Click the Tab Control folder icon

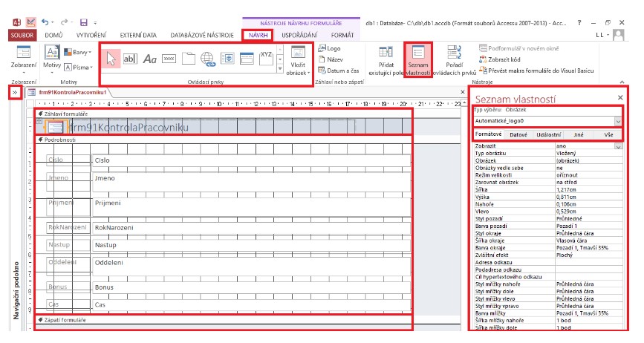click(x=189, y=59)
